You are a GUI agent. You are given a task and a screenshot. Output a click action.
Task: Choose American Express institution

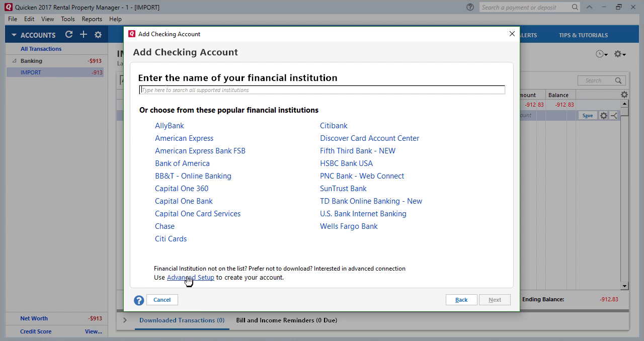(184, 138)
